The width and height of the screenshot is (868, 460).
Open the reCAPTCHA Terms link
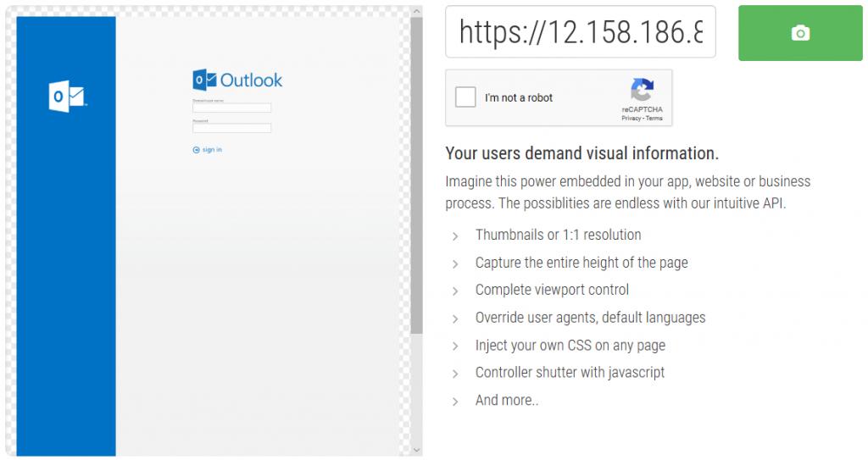[654, 118]
